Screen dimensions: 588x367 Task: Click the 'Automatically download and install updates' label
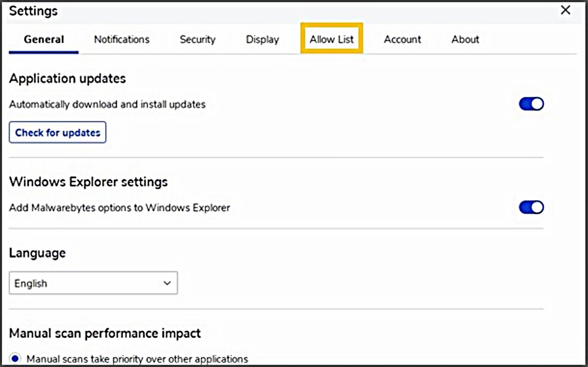point(107,104)
